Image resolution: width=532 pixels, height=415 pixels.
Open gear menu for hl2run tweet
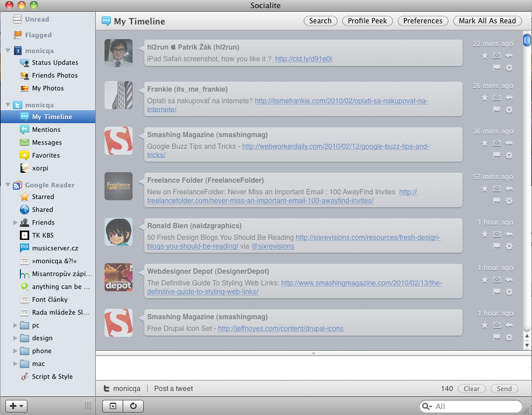tap(509, 68)
